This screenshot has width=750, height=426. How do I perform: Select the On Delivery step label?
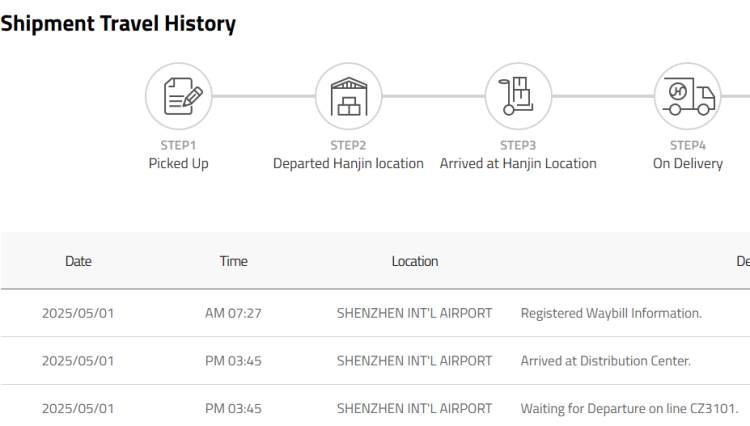[688, 164]
